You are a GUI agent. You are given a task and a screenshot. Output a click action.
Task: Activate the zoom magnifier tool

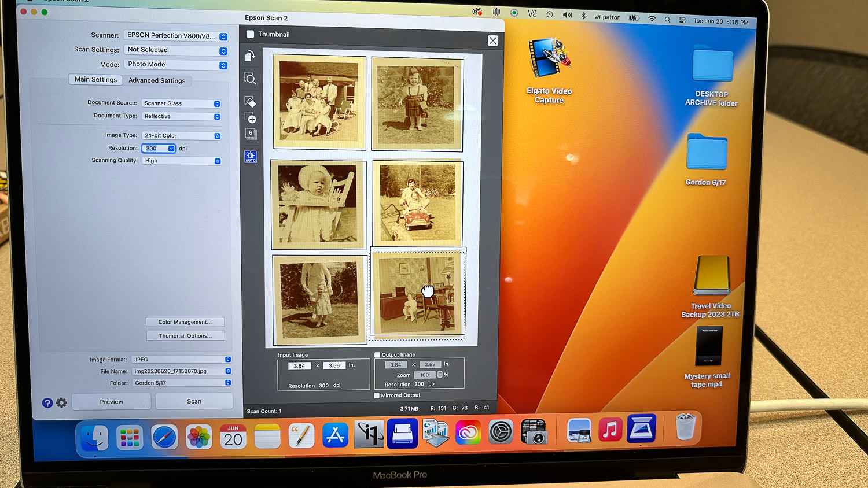(x=250, y=79)
